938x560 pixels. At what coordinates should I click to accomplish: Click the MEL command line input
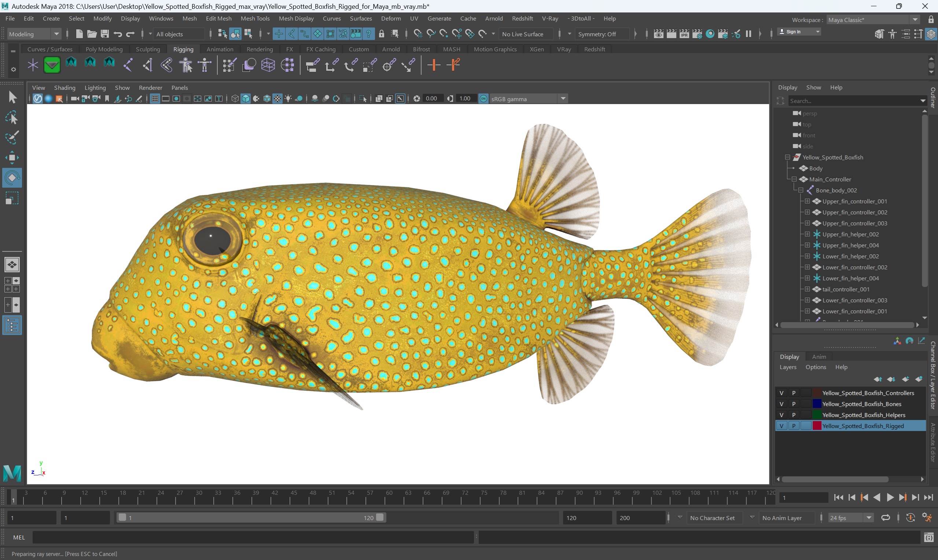click(253, 537)
